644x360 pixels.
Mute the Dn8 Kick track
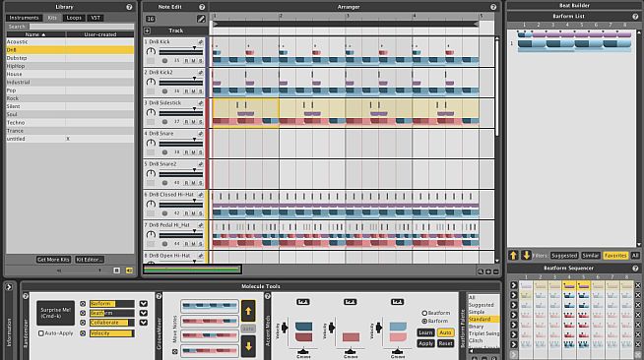(x=193, y=61)
